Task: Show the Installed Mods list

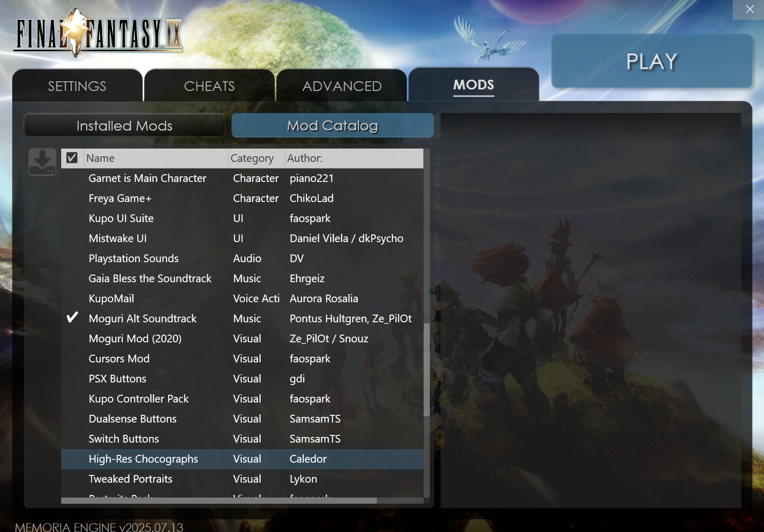Action: click(124, 125)
